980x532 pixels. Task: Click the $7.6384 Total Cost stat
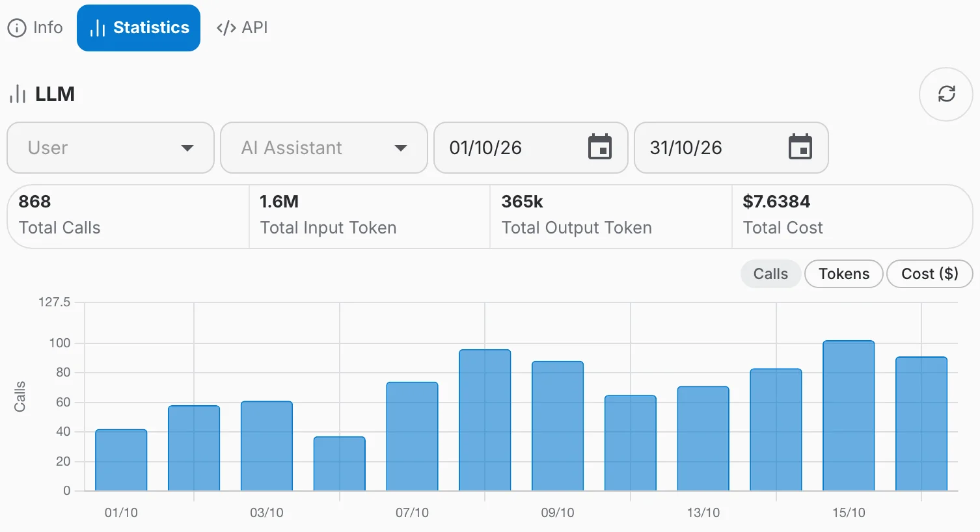(852, 217)
